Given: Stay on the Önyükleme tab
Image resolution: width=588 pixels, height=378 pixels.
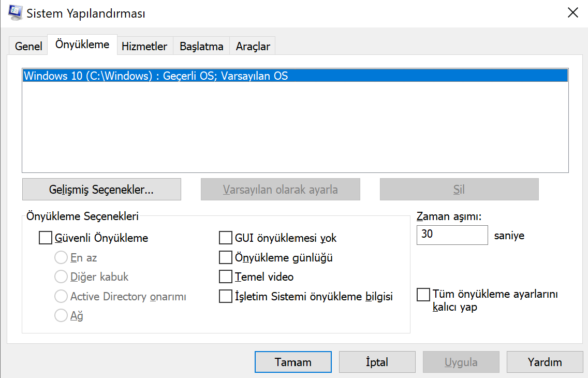Looking at the screenshot, I should (x=82, y=45).
